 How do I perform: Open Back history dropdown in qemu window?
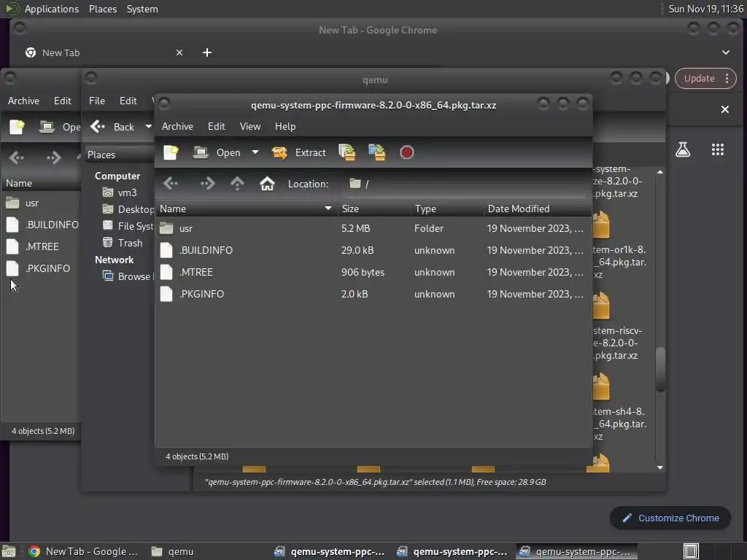(148, 127)
